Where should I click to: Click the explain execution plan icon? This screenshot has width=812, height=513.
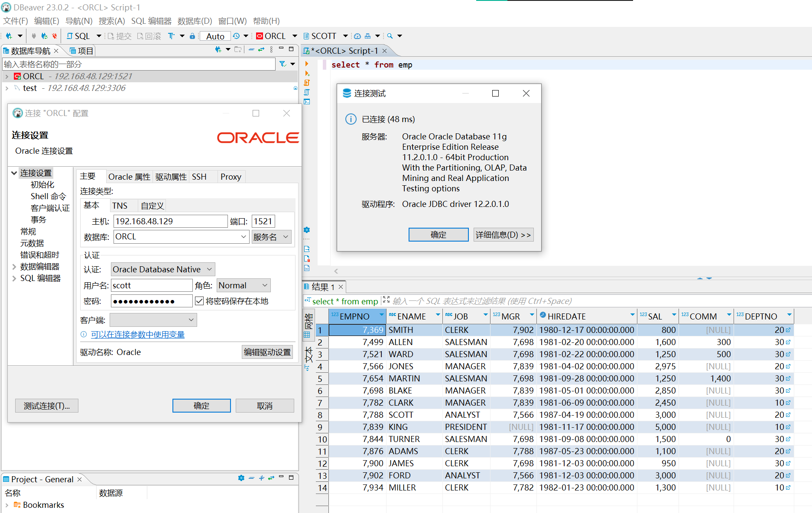(x=307, y=92)
